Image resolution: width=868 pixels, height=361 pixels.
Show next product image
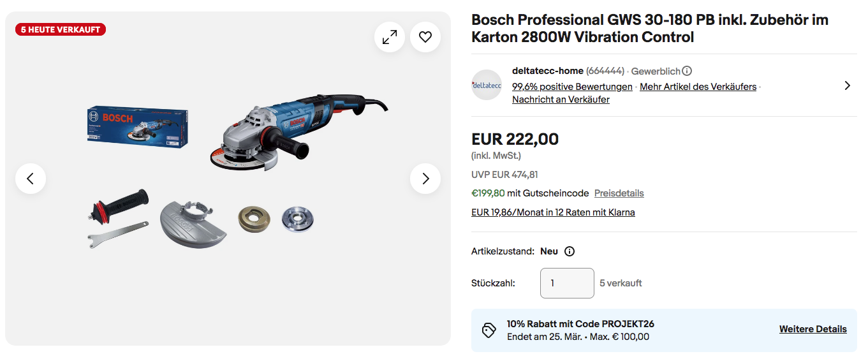[425, 179]
